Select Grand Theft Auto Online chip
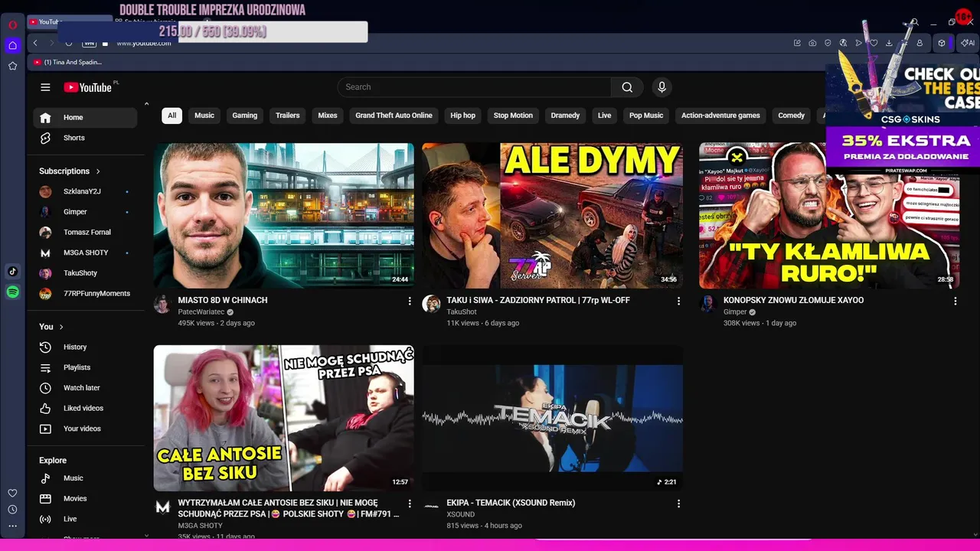 (394, 116)
